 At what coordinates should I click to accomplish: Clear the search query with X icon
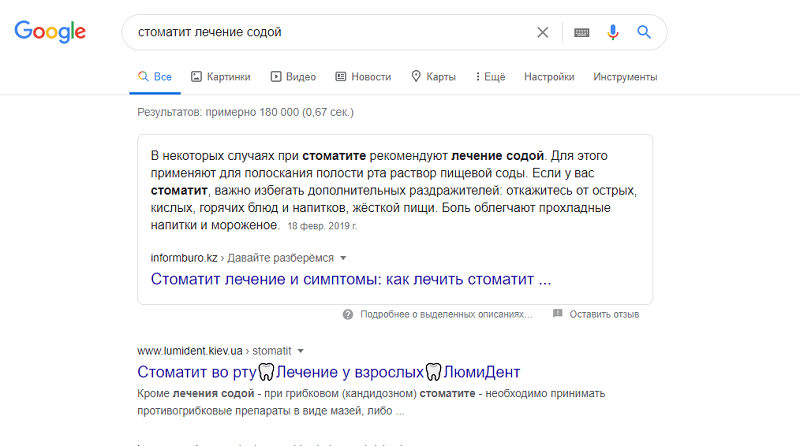(543, 32)
